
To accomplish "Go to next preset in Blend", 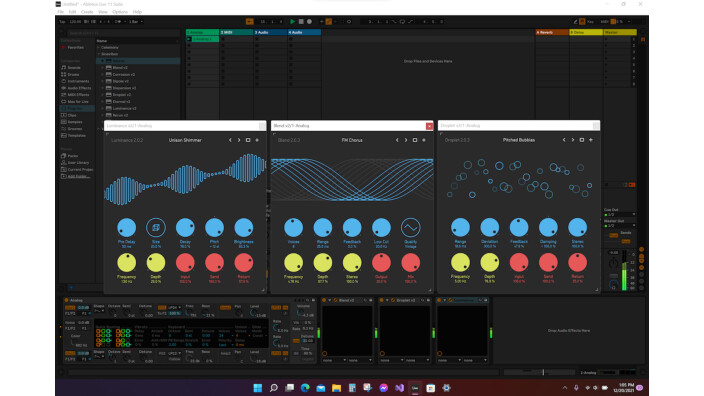I will pyautogui.click(x=406, y=140).
